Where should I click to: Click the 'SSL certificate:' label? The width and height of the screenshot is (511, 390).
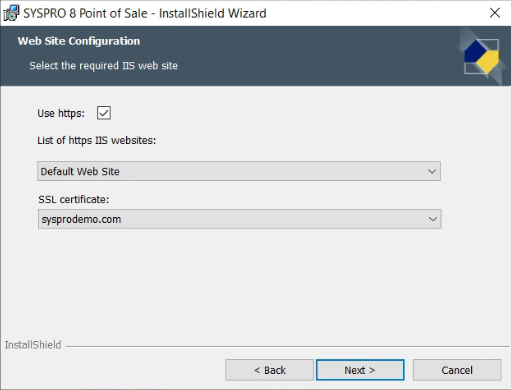74,199
